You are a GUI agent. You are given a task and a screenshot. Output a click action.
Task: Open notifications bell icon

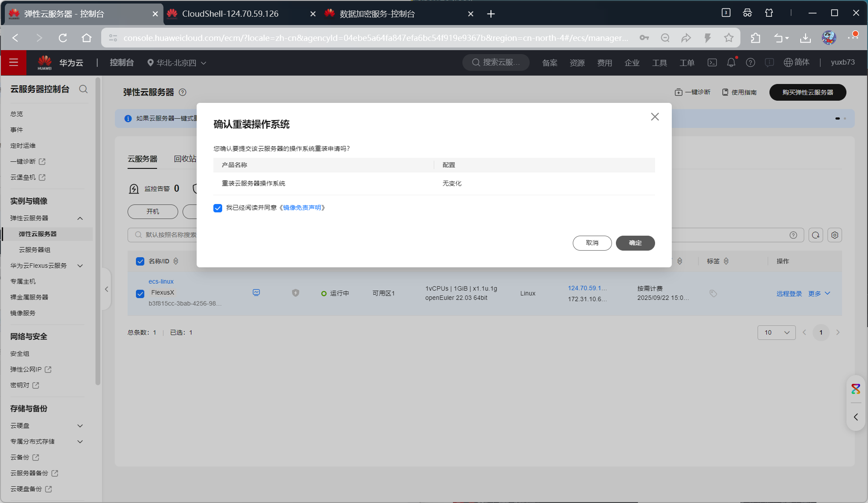(x=731, y=62)
